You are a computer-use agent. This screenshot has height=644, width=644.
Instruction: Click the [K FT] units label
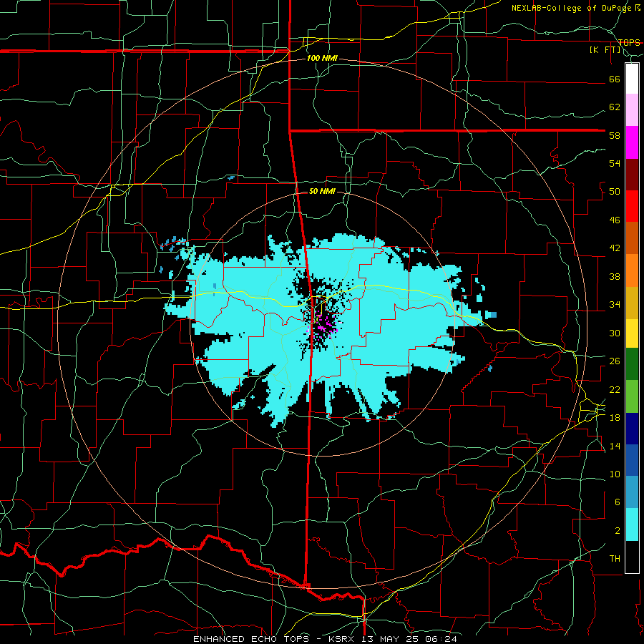click(x=605, y=49)
